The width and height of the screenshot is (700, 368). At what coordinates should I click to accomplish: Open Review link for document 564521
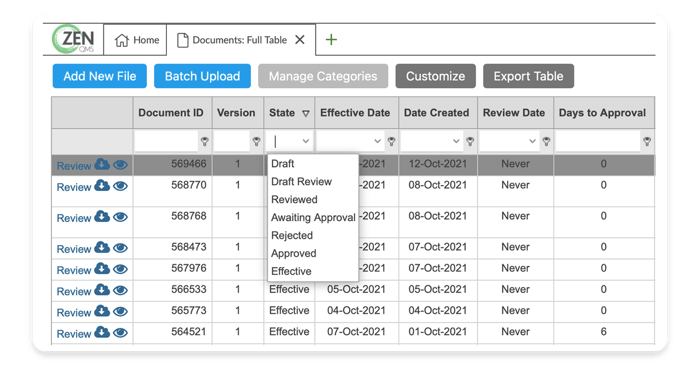point(74,334)
